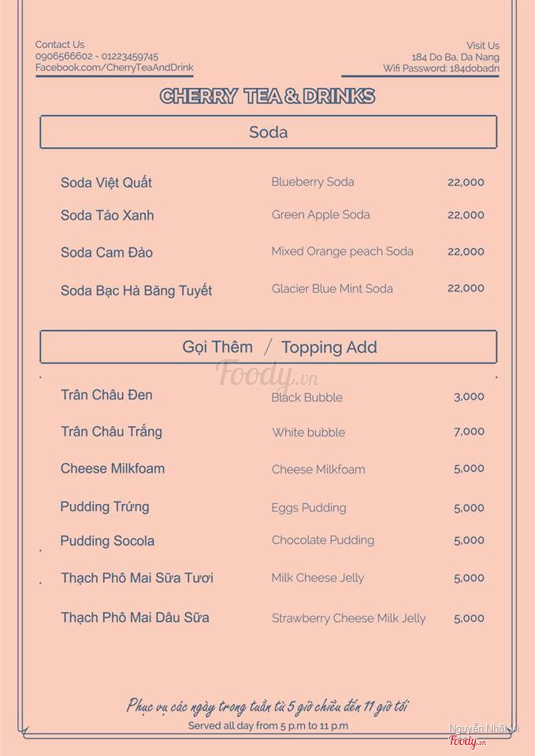The image size is (535, 756).
Task: Pick Soda Cam Đào from the menu
Action: click(106, 253)
